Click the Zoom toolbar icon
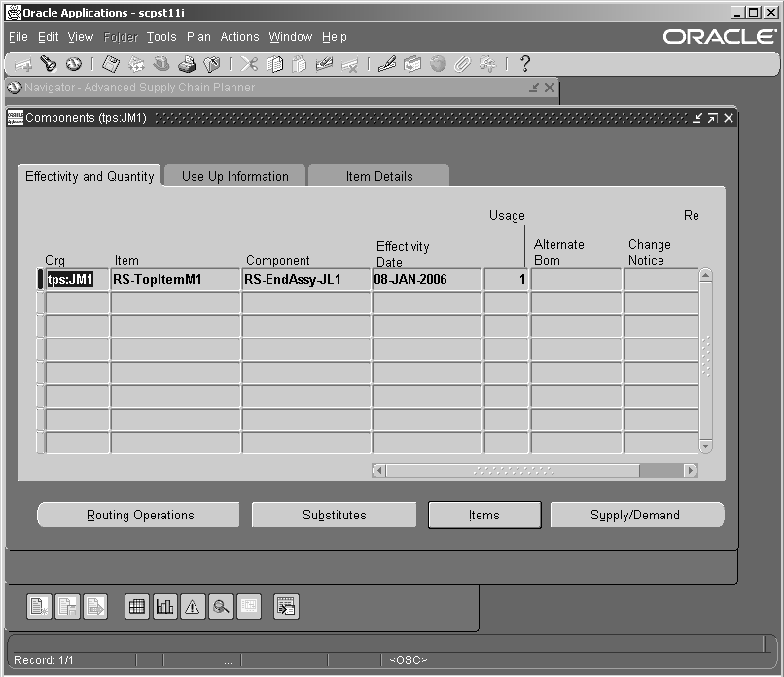The width and height of the screenshot is (784, 677). tap(412, 64)
